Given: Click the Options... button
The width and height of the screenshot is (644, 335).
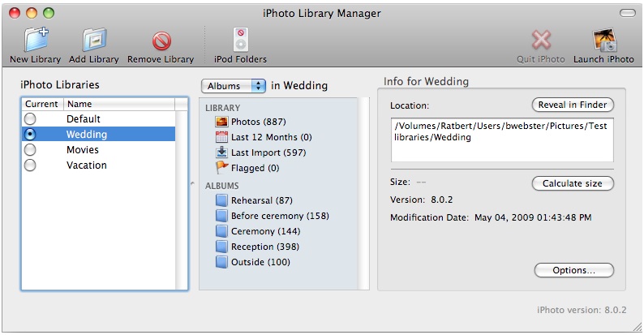Looking at the screenshot, I should point(573,270).
